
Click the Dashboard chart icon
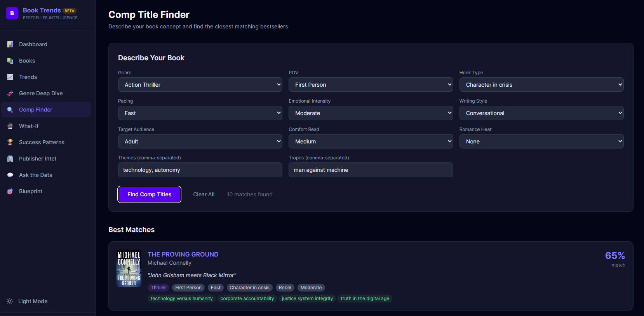click(x=10, y=44)
